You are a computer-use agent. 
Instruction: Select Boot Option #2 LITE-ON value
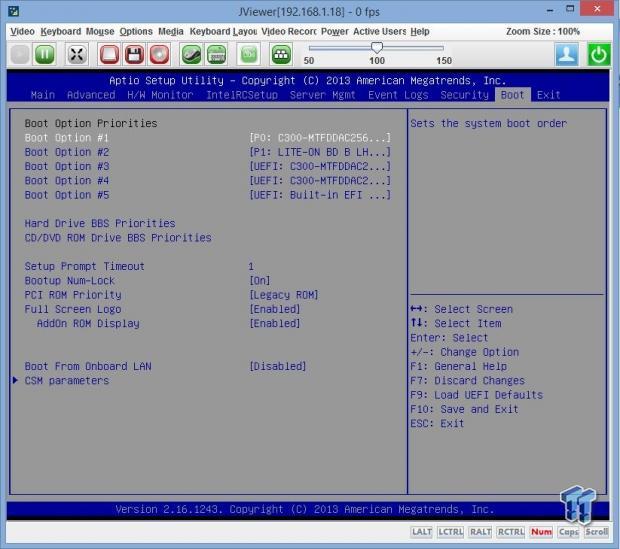(320, 152)
